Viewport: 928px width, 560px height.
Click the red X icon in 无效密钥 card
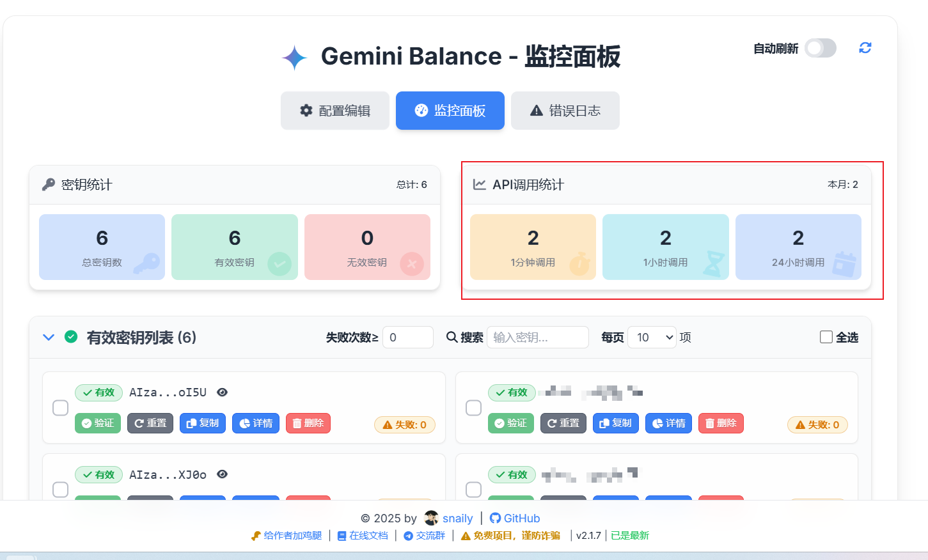click(x=412, y=263)
